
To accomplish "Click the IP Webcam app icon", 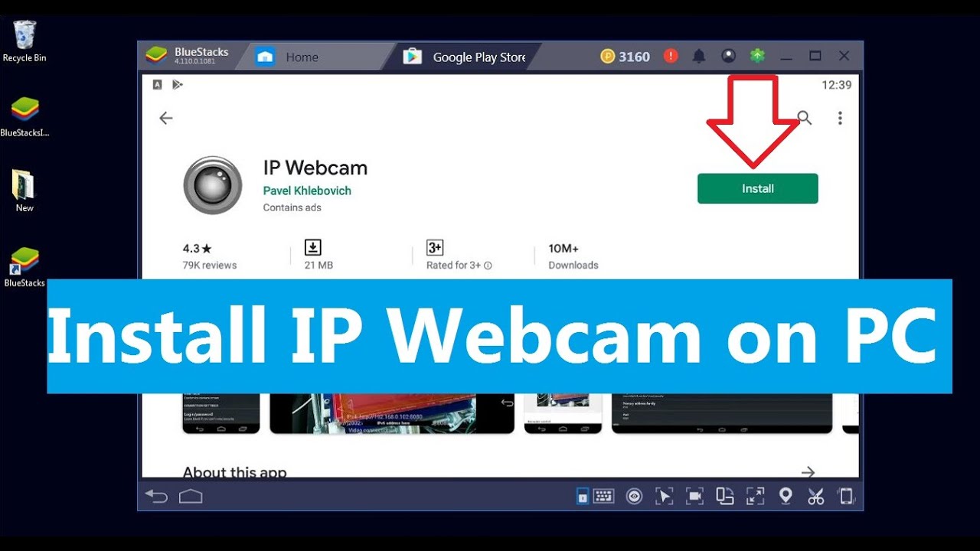I will pos(213,185).
